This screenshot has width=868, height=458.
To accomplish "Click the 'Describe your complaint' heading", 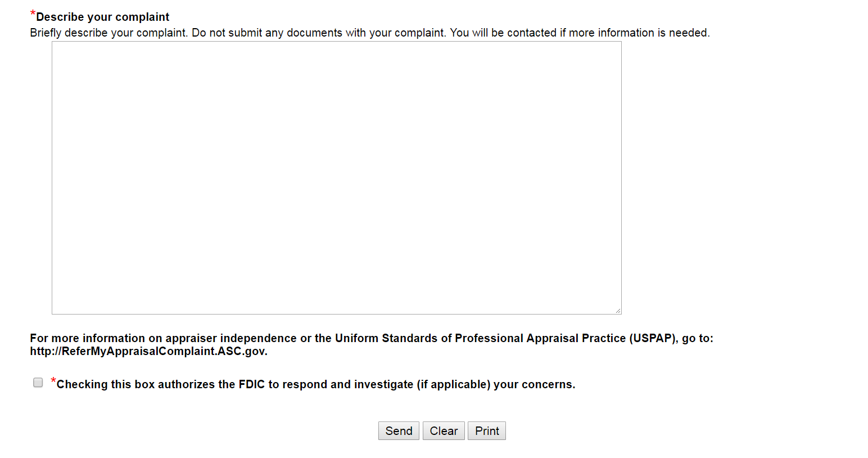I will point(102,17).
